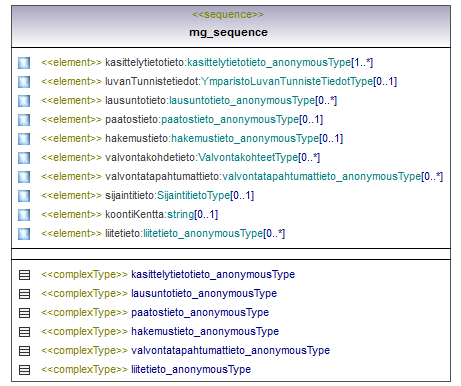Select the sijaintitieto element row text
The image size is (461, 386).
147,196
